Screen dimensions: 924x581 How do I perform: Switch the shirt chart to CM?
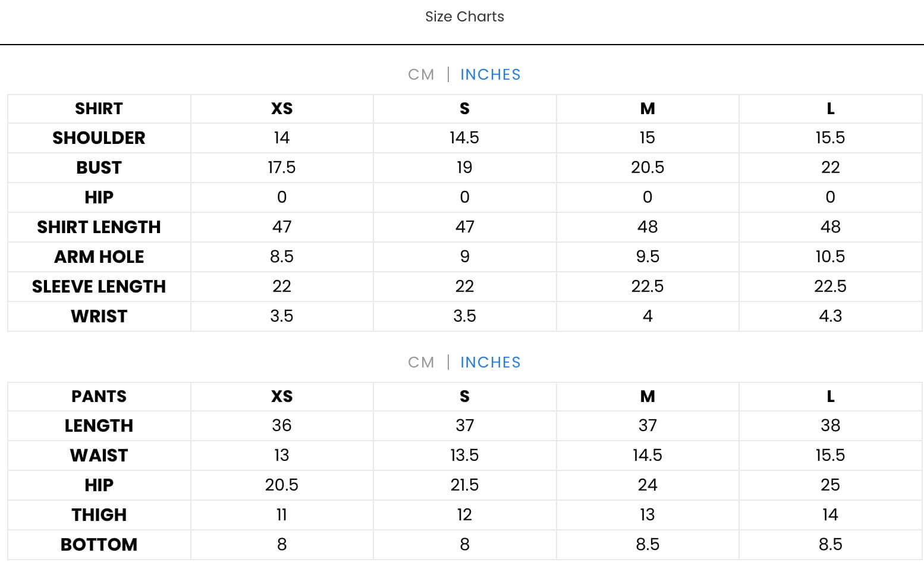pos(421,75)
